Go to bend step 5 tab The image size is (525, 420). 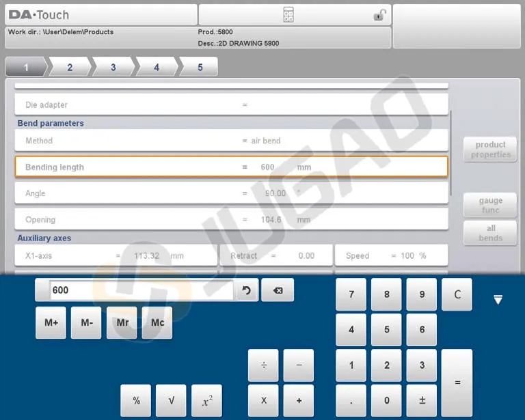[200, 68]
